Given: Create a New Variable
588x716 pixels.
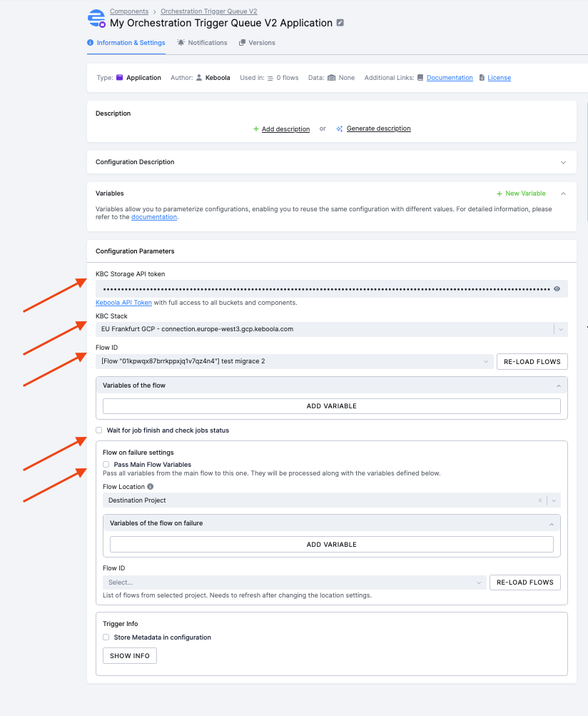Looking at the screenshot, I should point(521,193).
